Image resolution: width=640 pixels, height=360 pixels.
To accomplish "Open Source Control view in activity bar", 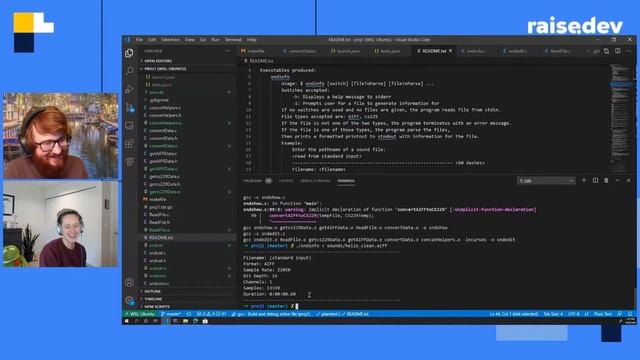I will click(x=129, y=107).
